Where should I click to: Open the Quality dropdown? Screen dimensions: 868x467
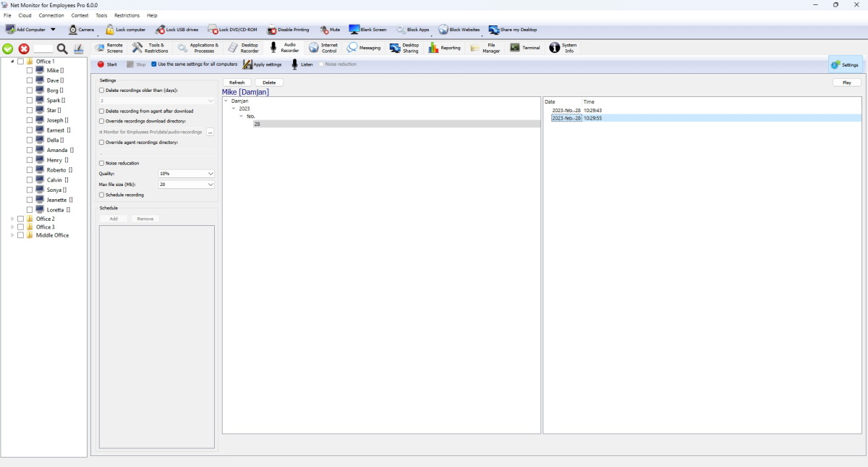[187, 174]
